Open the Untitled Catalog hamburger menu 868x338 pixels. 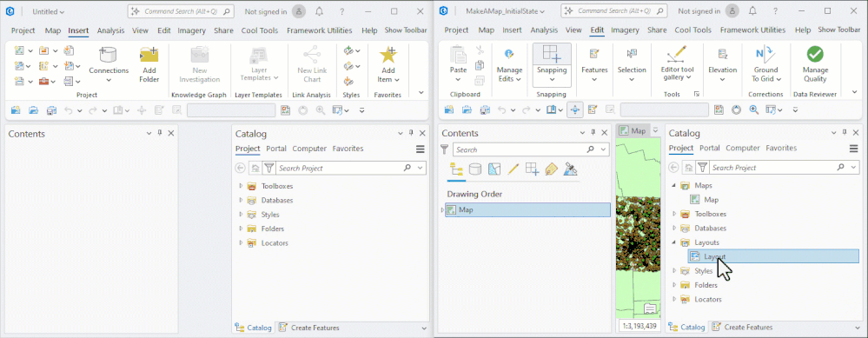click(x=421, y=149)
